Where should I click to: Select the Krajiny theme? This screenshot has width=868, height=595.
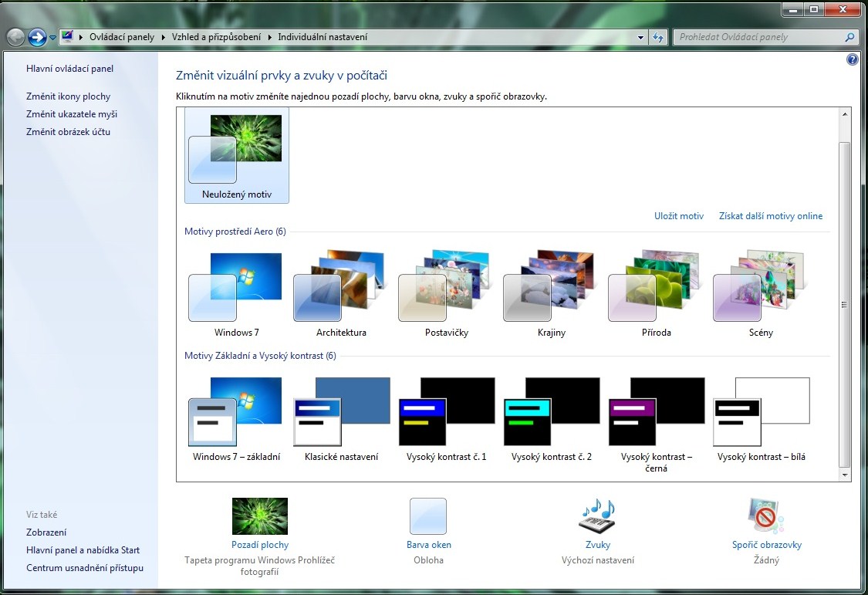coord(552,295)
